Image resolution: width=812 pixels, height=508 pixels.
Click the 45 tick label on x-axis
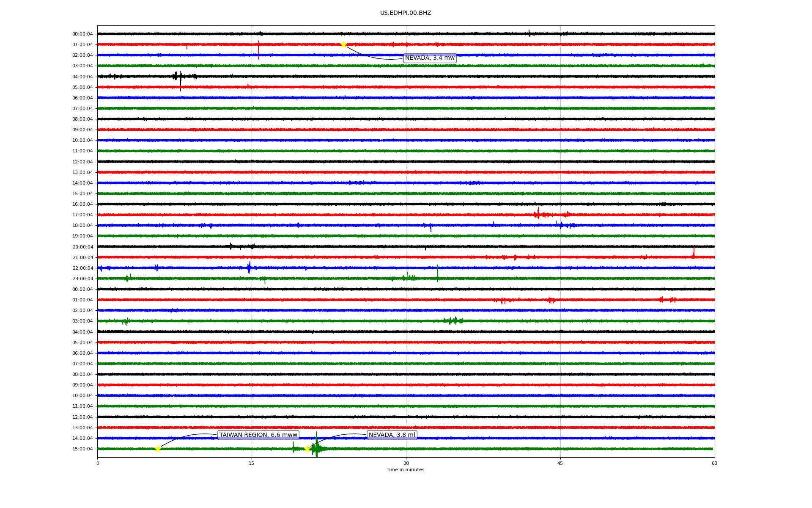[560, 463]
